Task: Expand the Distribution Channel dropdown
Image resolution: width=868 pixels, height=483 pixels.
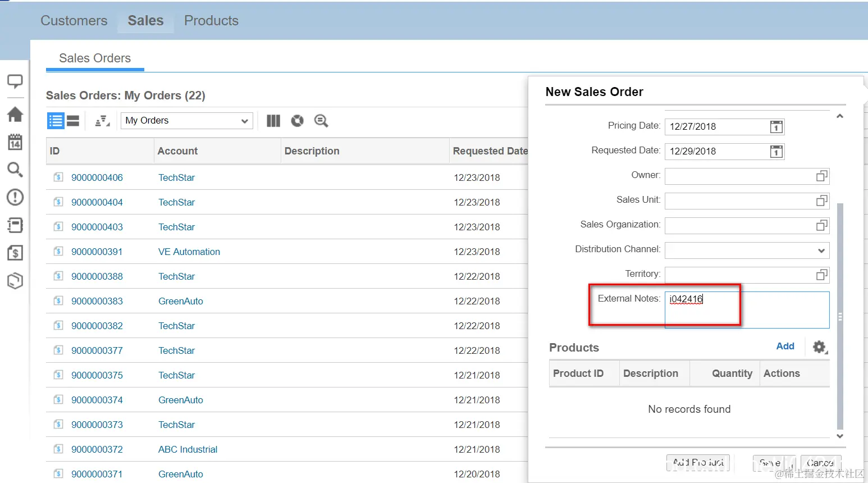Action: [x=821, y=250]
